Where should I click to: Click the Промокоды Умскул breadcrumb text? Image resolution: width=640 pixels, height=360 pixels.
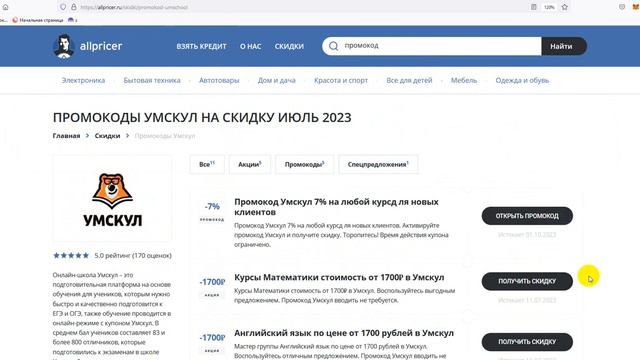165,136
